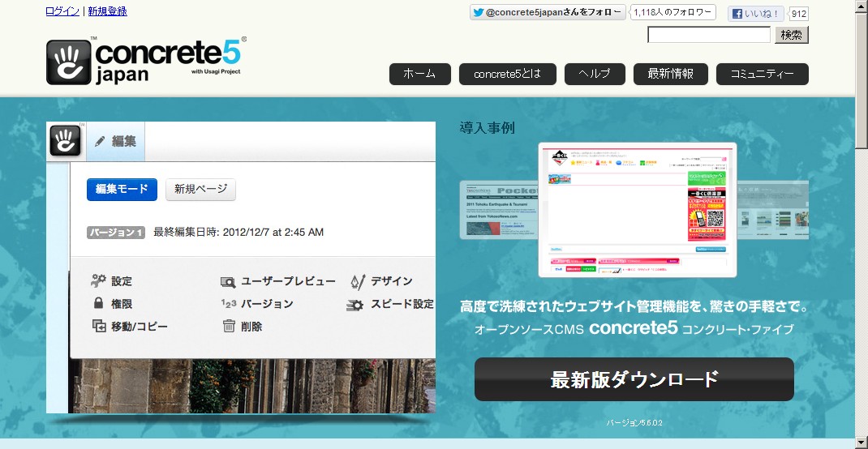Viewport: 868px width, 449px height.
Task: Click 削除 text in edit menu
Action: [x=251, y=327]
